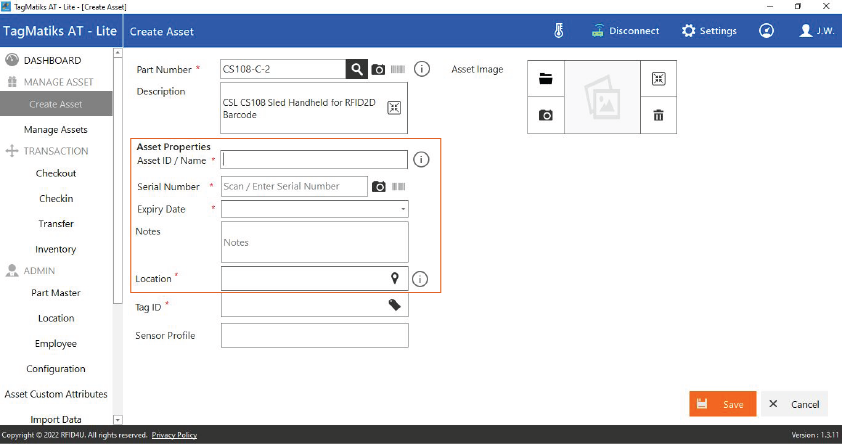Screen dimensions: 842x444
Task: Click the tag icon in Tag ID field
Action: 395,305
